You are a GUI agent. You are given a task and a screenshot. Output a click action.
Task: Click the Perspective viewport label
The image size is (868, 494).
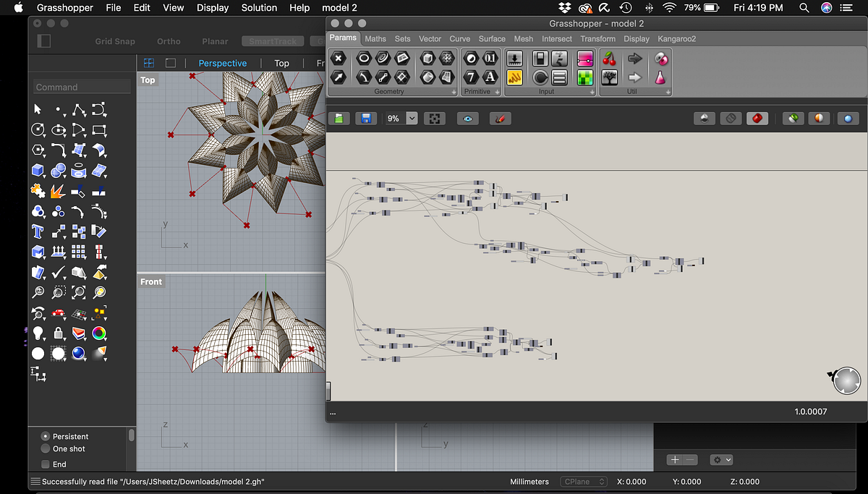click(x=222, y=63)
